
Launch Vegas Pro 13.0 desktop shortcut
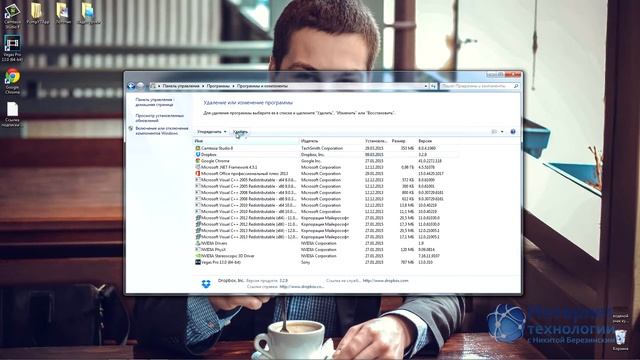coord(12,47)
